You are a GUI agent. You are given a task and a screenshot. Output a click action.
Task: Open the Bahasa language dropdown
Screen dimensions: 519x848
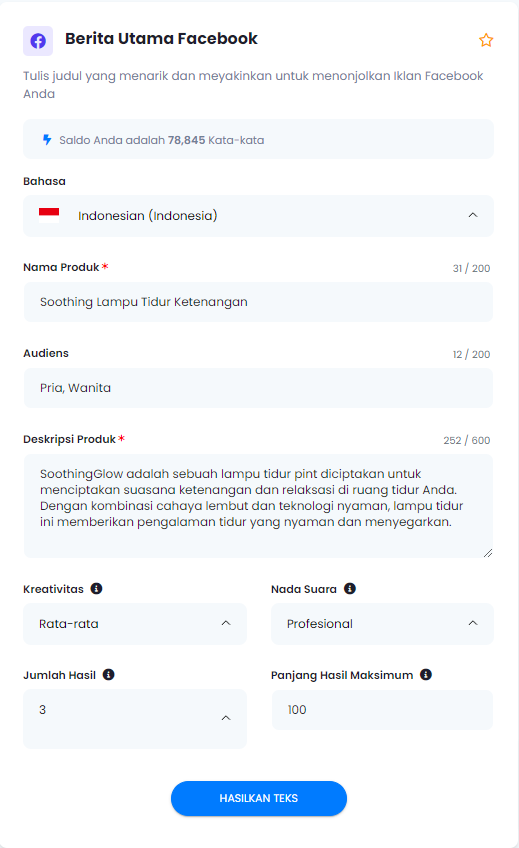coord(258,216)
